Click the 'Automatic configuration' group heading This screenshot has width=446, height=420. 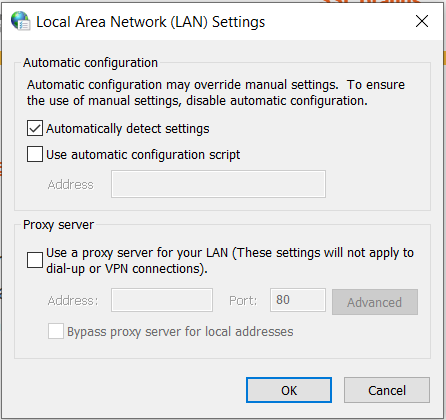(x=90, y=63)
